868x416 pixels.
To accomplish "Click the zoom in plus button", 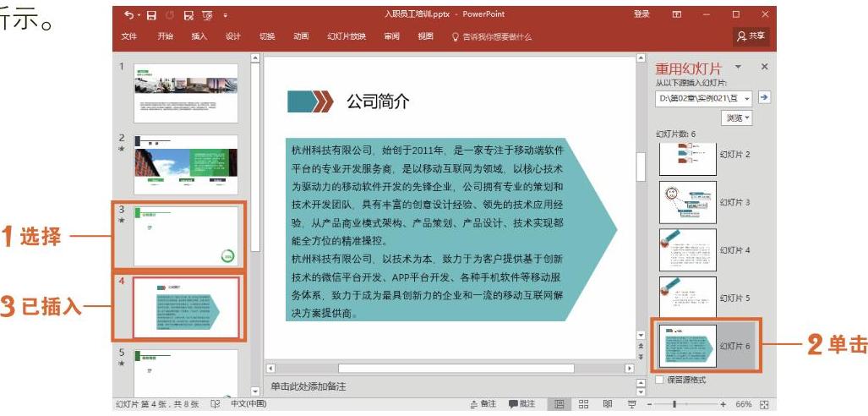I will coord(723,404).
